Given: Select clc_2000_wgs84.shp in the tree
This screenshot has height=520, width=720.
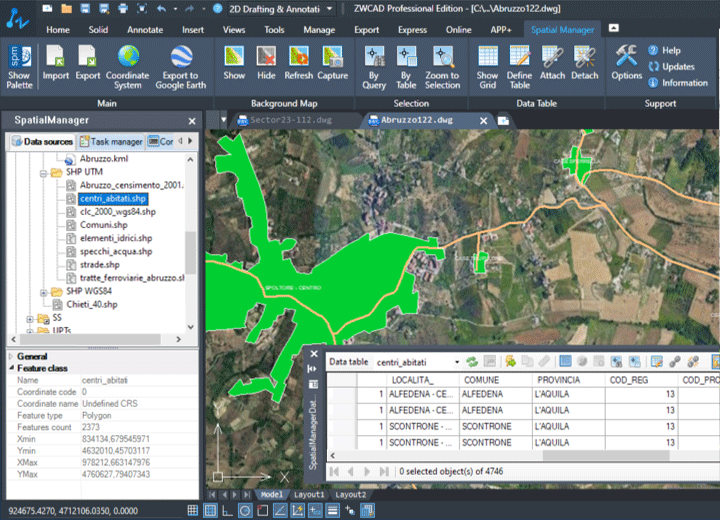Looking at the screenshot, I should [118, 212].
